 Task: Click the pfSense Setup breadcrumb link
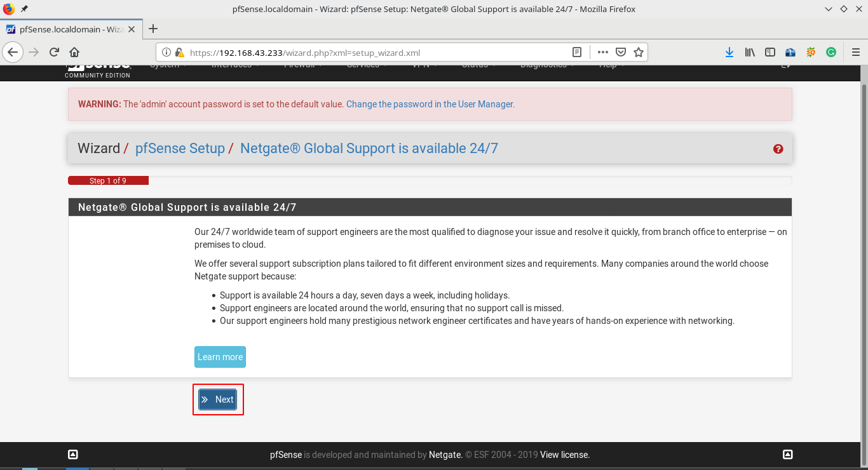[180, 149]
